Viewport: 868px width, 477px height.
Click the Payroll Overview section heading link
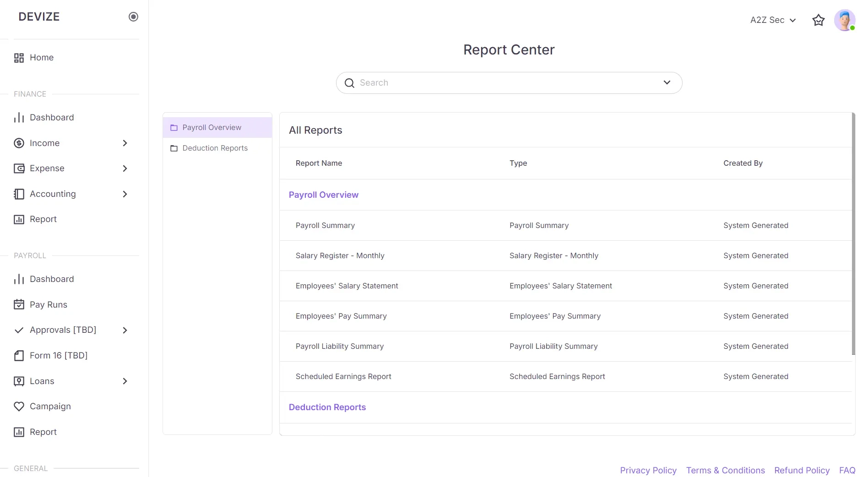click(324, 195)
